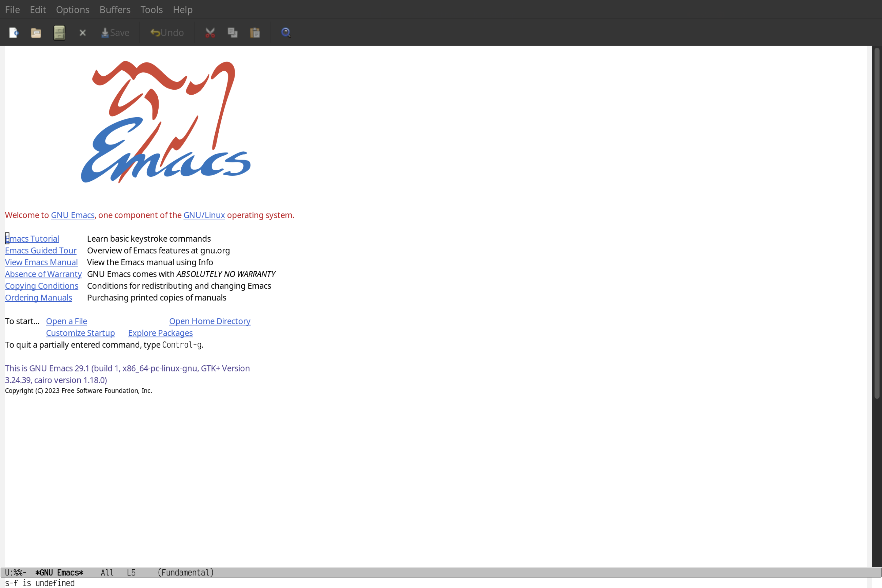Open a file using the folder icon
This screenshot has width=882, height=588.
pyautogui.click(x=36, y=32)
